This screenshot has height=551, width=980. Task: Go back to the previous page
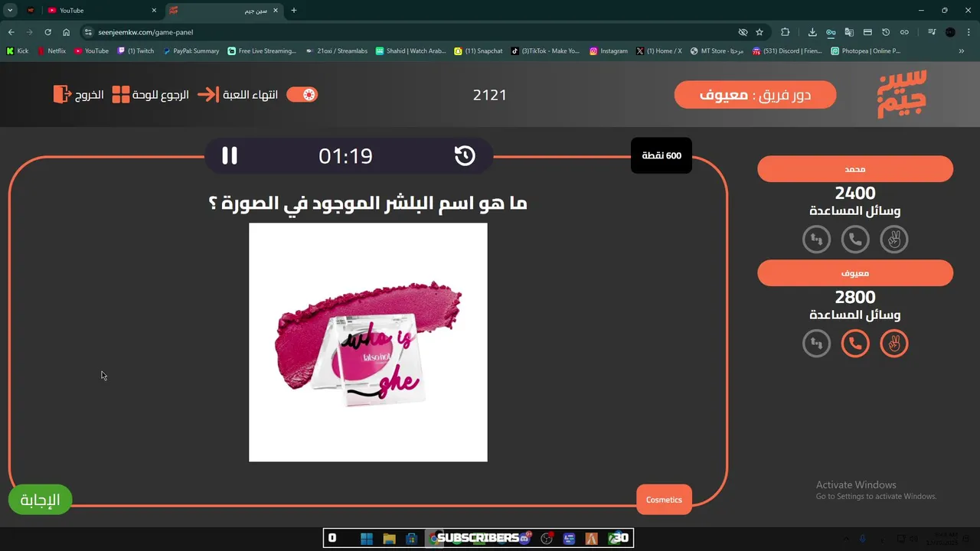tap(11, 32)
